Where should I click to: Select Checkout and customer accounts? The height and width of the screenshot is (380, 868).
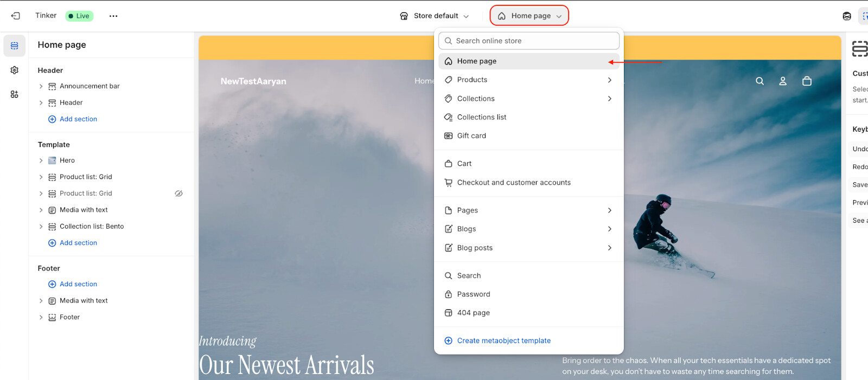(529, 183)
